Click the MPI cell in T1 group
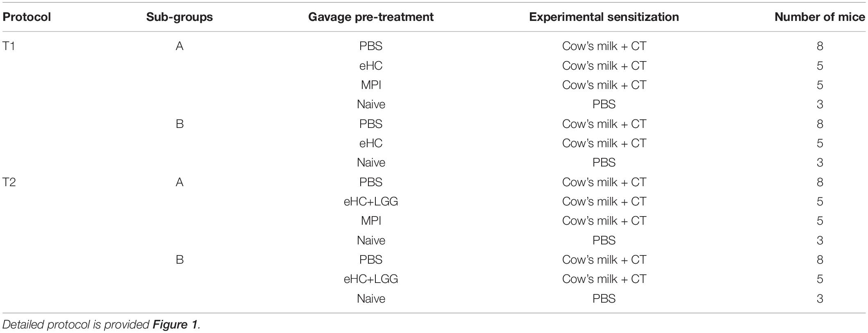 click(371, 85)
